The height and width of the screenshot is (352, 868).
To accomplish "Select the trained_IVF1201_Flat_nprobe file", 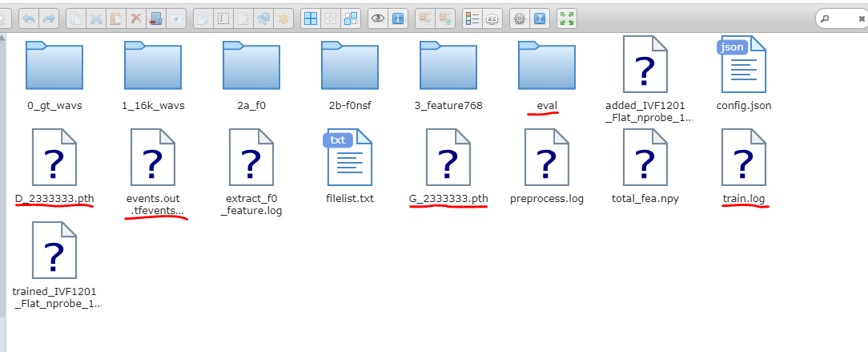I will pyautogui.click(x=57, y=265).
